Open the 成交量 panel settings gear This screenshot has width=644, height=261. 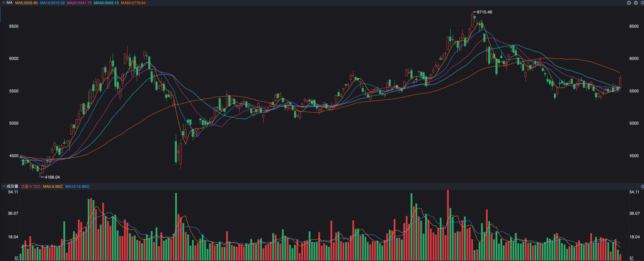pos(642,186)
